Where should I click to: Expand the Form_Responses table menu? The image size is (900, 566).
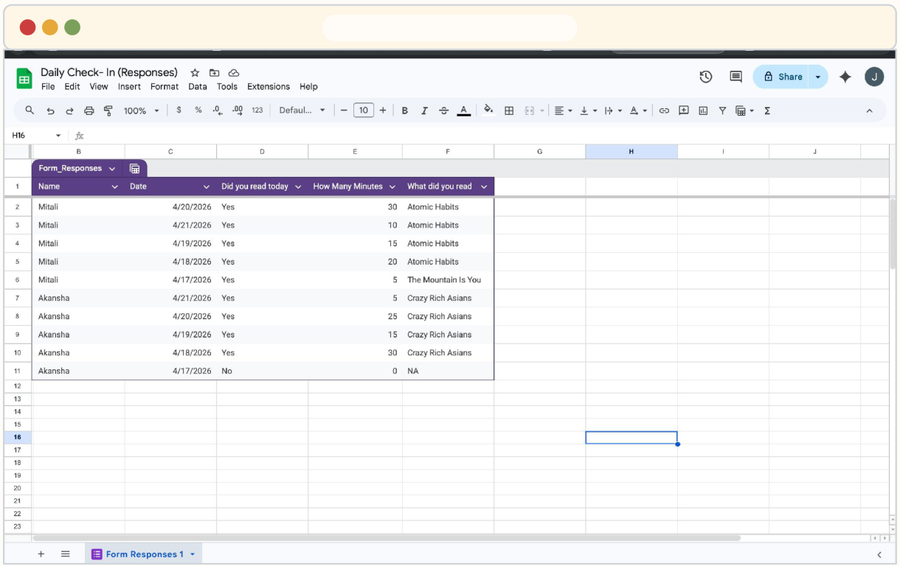[x=112, y=168]
